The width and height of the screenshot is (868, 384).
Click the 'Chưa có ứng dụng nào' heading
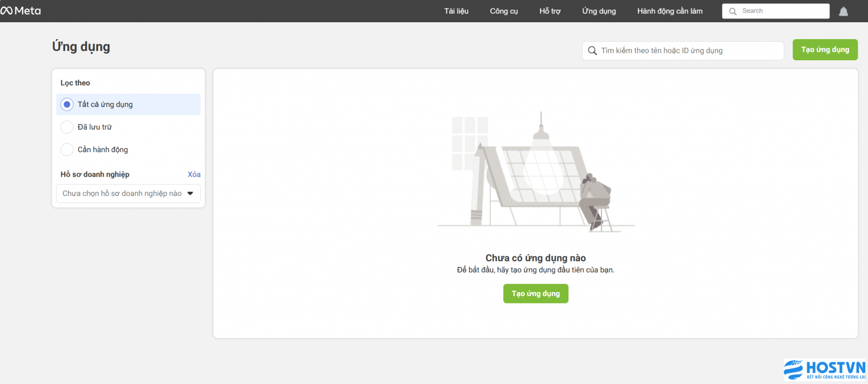pyautogui.click(x=535, y=258)
